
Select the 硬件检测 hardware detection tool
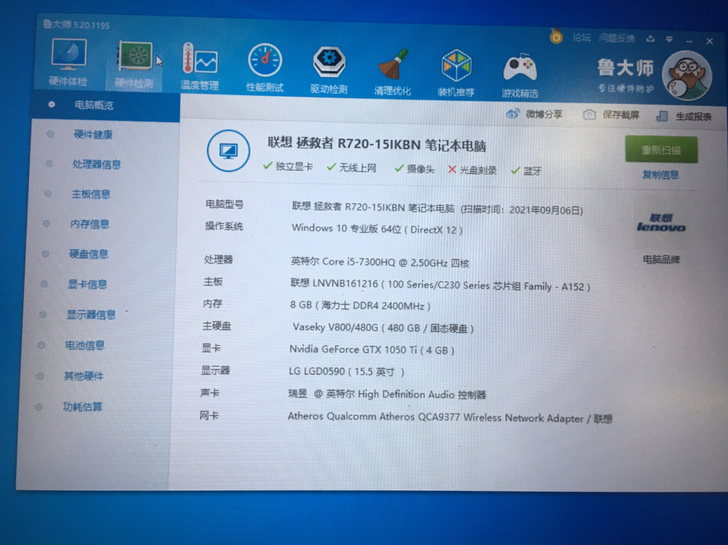click(x=134, y=65)
